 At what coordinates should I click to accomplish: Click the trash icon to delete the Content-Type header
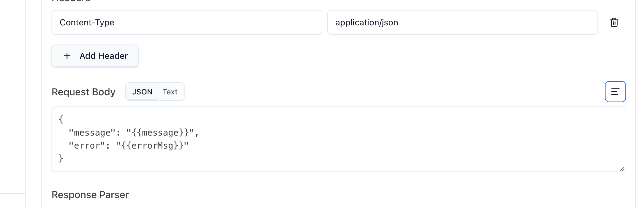click(x=614, y=22)
